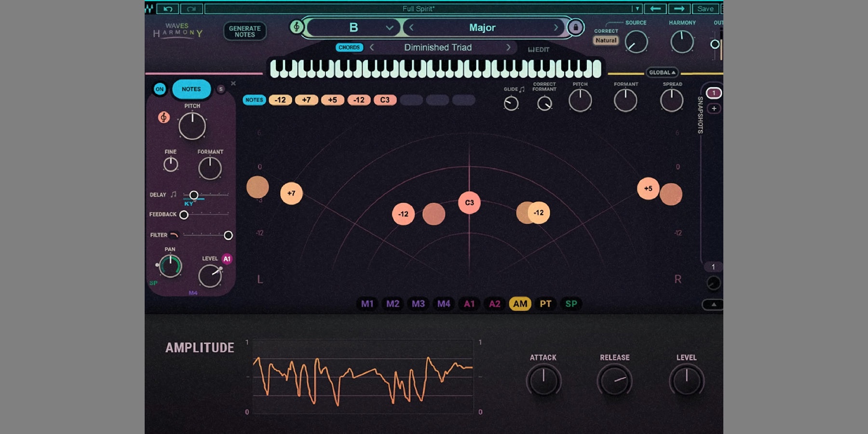
Task: Toggle the voice ON button
Action: [160, 89]
